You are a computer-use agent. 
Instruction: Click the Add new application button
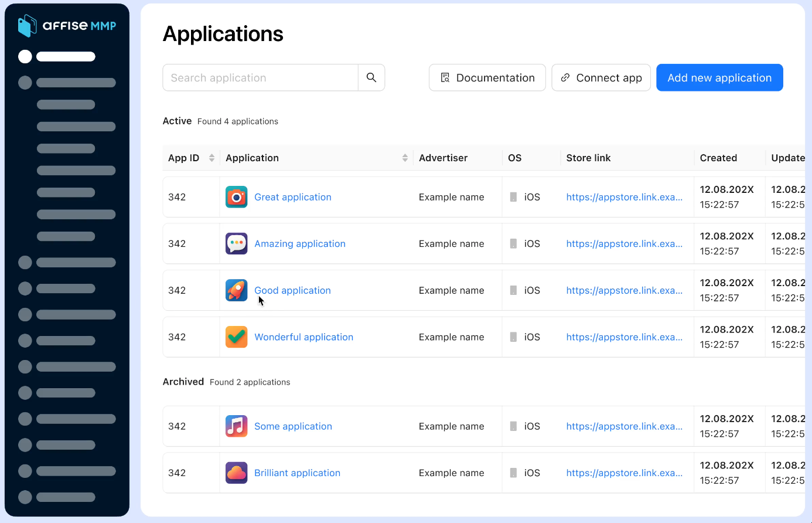pyautogui.click(x=719, y=77)
